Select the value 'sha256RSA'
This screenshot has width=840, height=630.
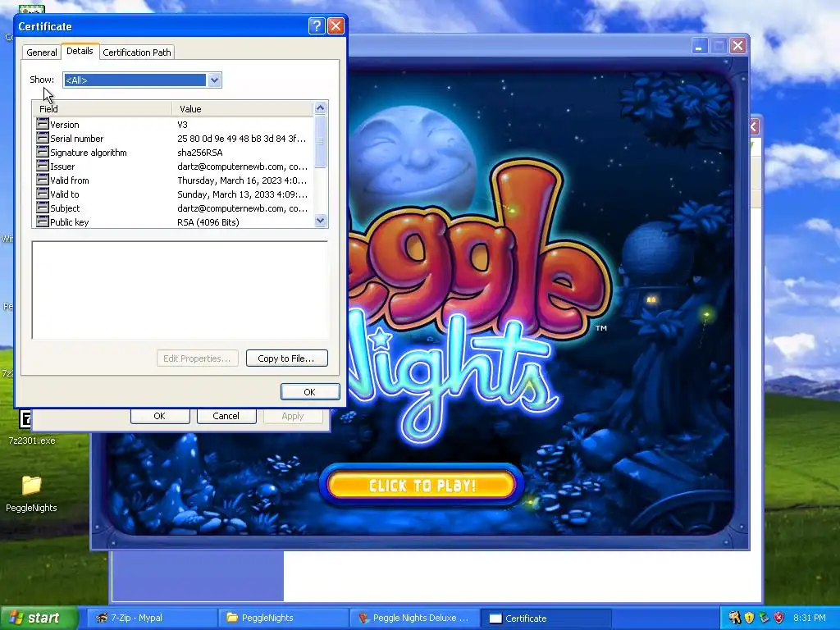point(200,153)
